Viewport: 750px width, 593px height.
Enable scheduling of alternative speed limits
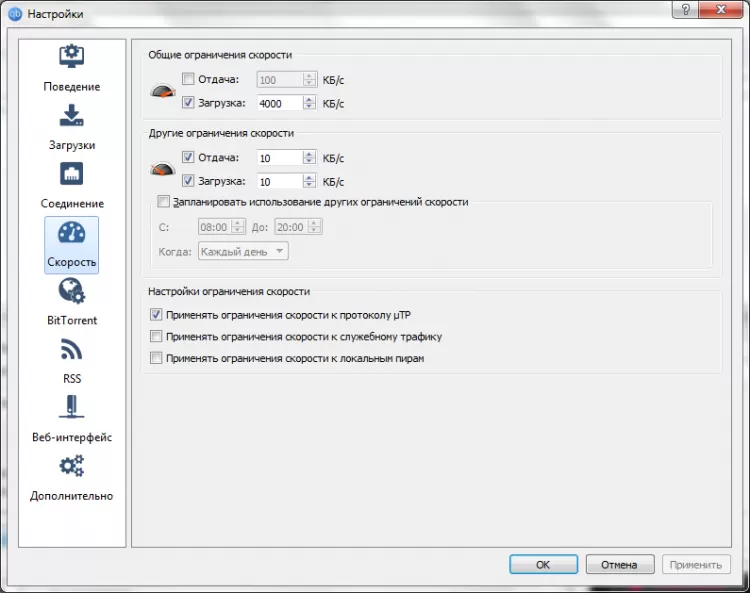point(164,201)
